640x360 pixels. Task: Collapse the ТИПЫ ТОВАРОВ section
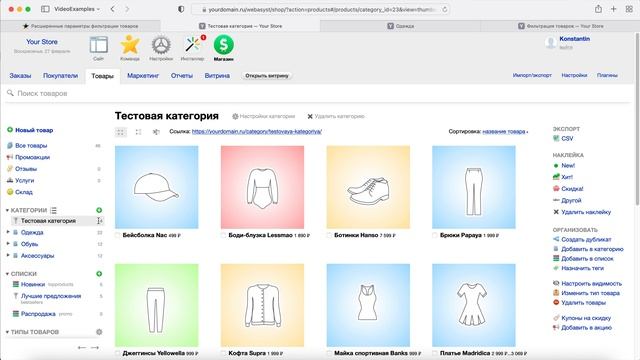click(7, 332)
